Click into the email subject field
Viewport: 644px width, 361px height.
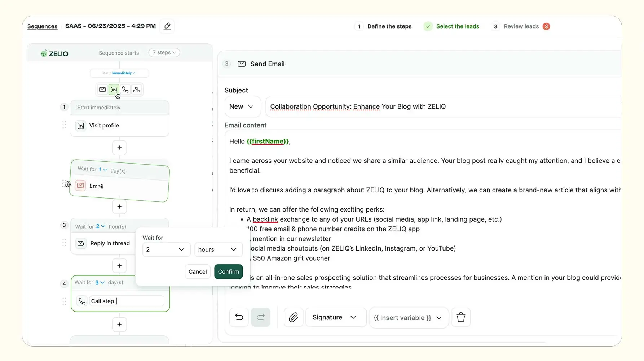click(443, 106)
